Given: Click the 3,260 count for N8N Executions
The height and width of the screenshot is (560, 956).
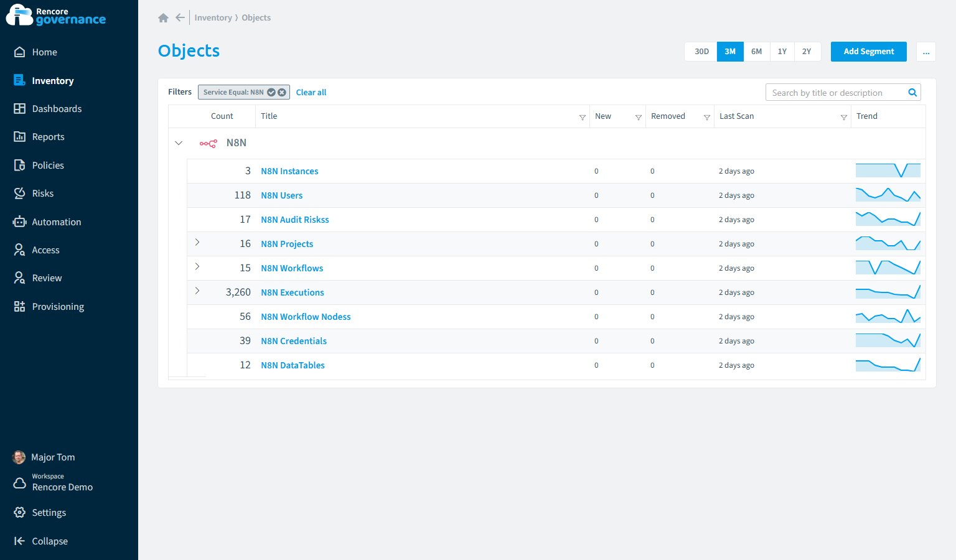Looking at the screenshot, I should pos(238,292).
